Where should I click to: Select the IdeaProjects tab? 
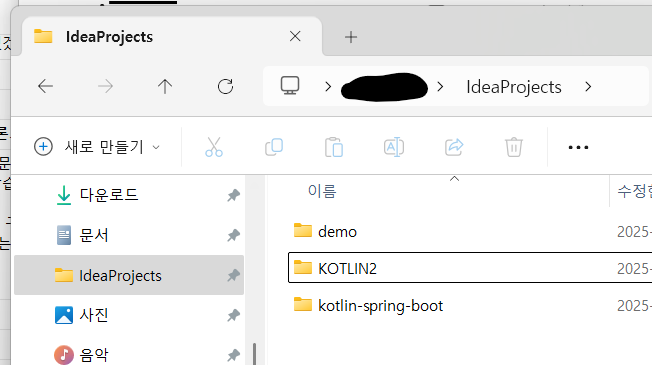[172, 37]
